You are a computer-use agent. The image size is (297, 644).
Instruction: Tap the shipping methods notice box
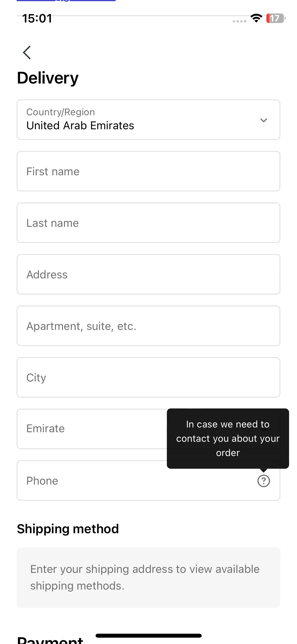coord(148,577)
